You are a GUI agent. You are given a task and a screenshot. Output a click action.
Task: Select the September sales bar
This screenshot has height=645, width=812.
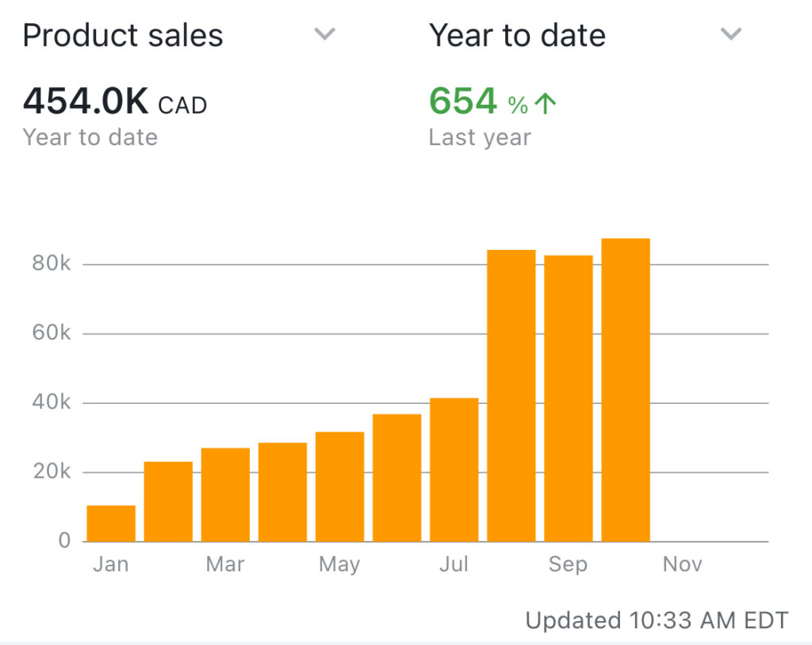pyautogui.click(x=568, y=398)
